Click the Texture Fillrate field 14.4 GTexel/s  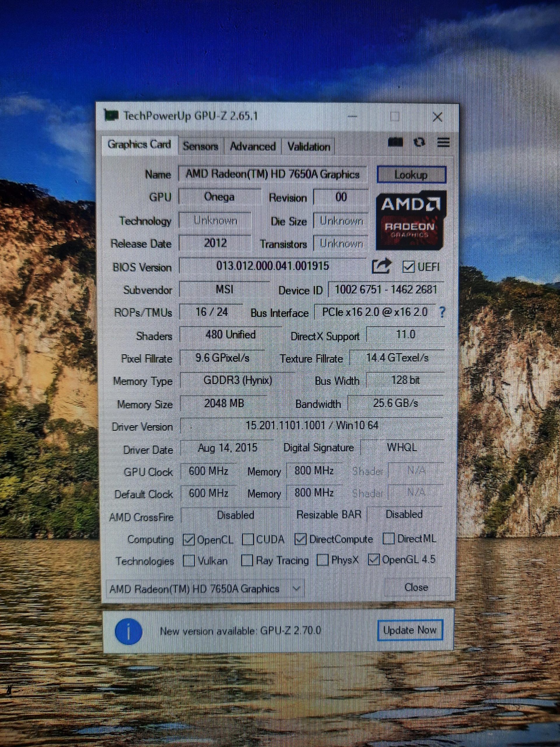[397, 358]
